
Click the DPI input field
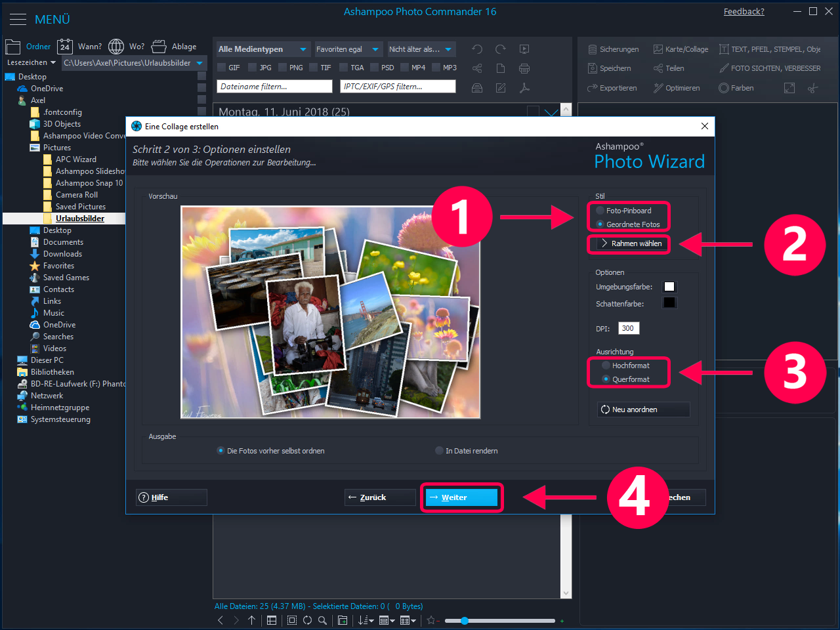coord(629,328)
